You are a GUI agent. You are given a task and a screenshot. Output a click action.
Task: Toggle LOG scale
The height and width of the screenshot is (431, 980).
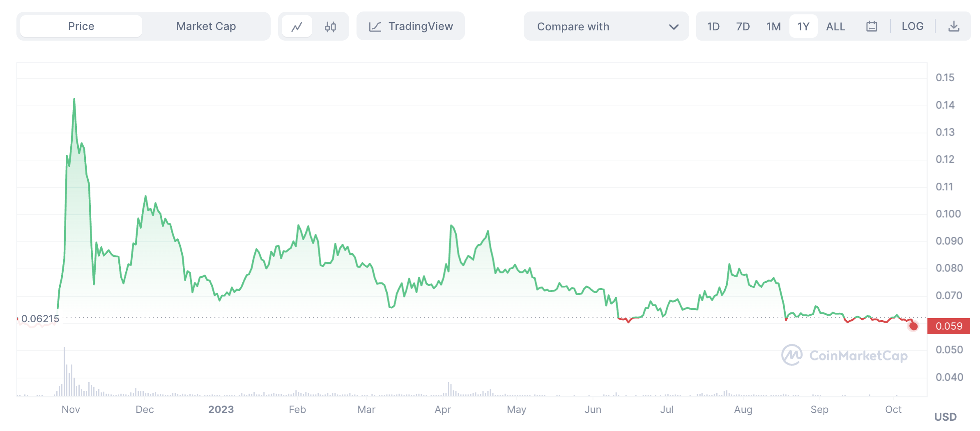(x=912, y=26)
